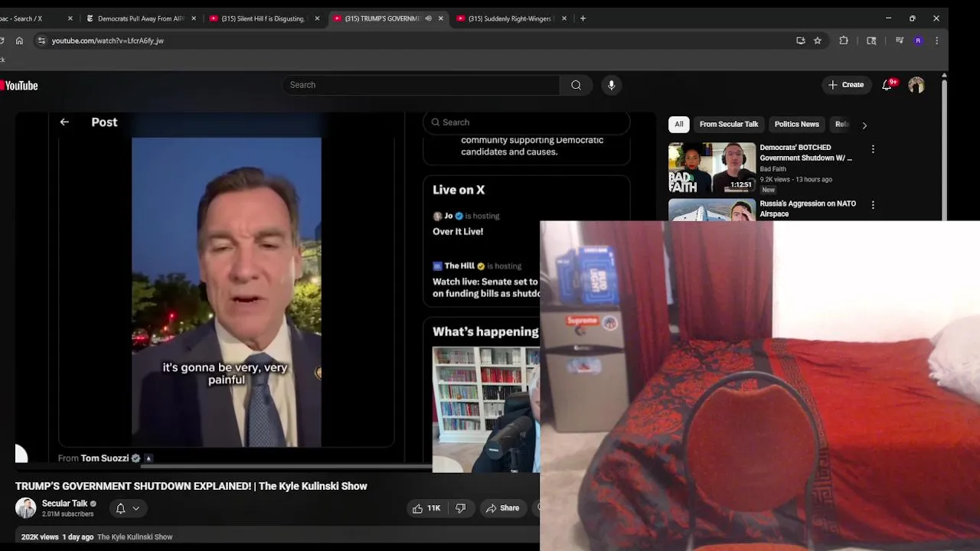Open the Chrome profile R avatar
Screen dimensions: 980x551
918,41
